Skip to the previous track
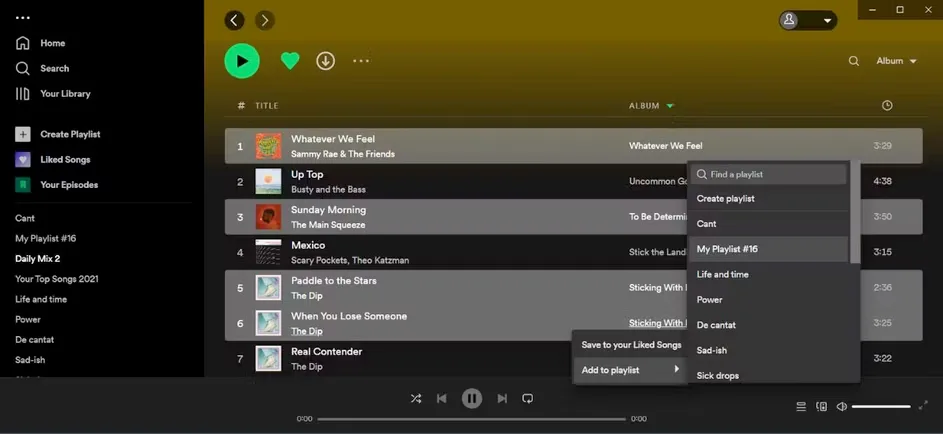943x434 pixels. click(441, 399)
